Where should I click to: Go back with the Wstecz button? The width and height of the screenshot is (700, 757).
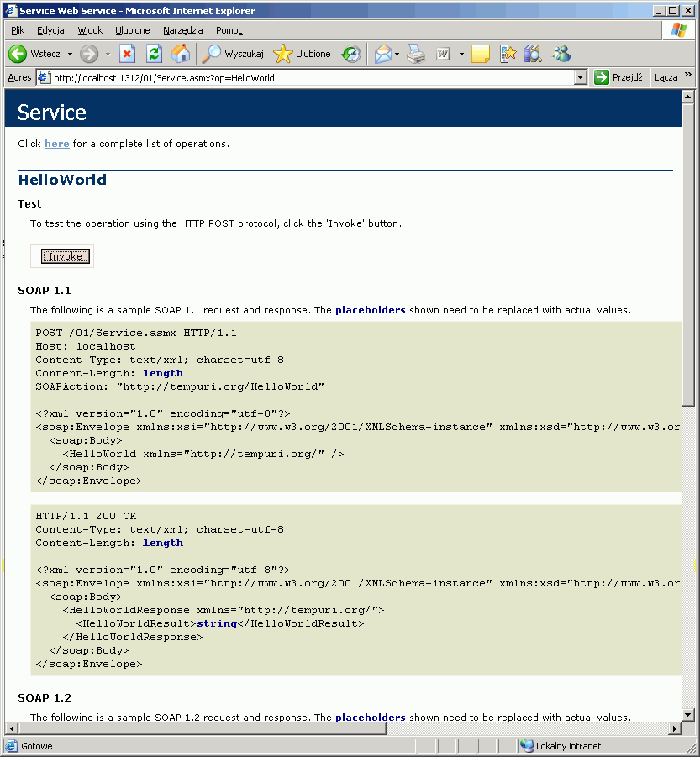tap(34, 54)
